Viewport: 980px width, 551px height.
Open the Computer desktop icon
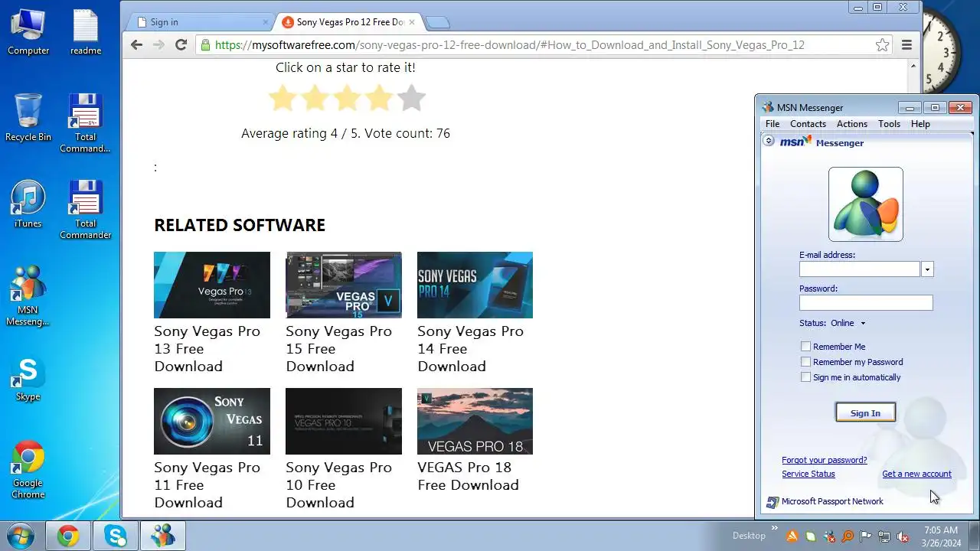click(x=28, y=33)
